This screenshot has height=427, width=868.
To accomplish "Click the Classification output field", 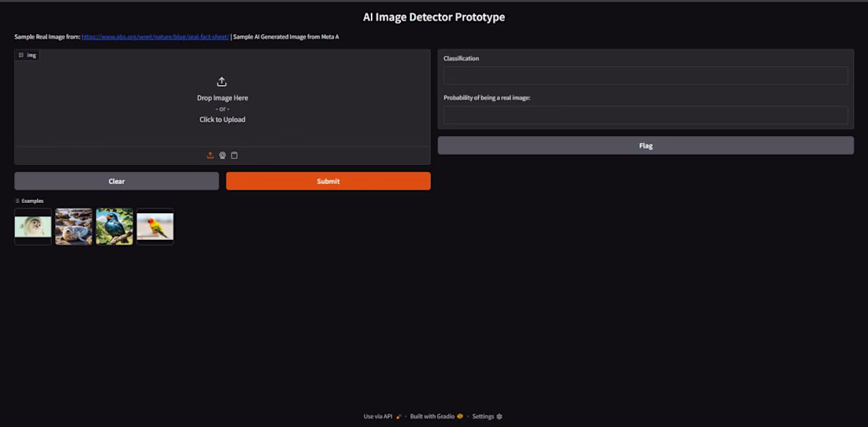I will (x=645, y=75).
